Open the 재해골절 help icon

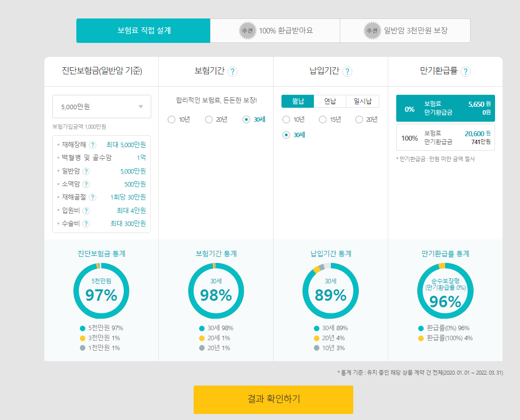tap(93, 197)
